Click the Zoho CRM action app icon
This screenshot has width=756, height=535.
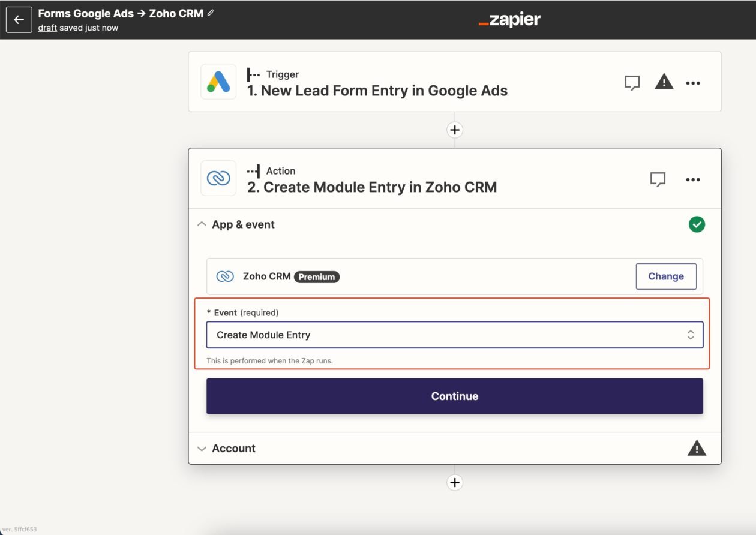(218, 178)
